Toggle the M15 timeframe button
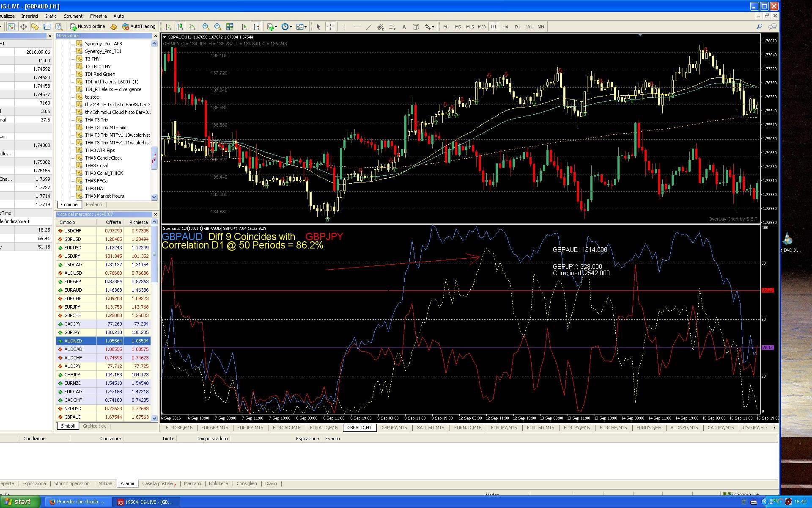 [x=469, y=27]
